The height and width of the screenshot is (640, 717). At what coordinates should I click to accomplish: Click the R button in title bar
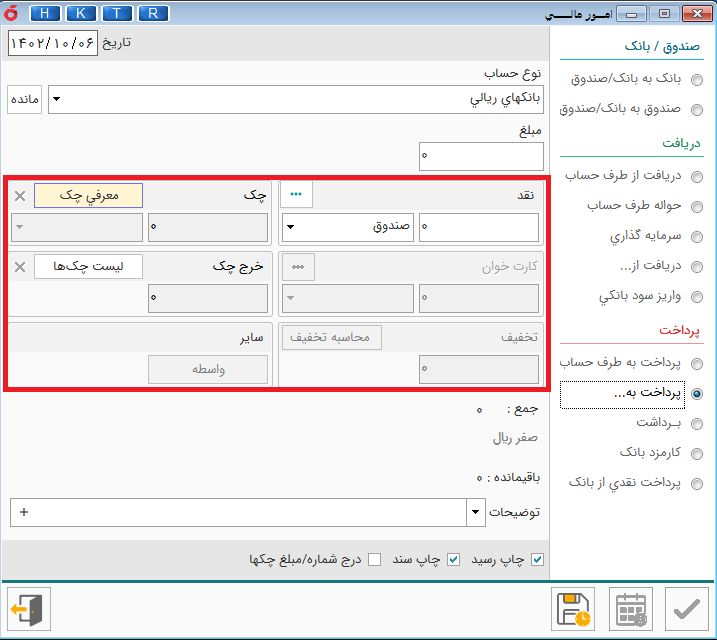pyautogui.click(x=153, y=13)
